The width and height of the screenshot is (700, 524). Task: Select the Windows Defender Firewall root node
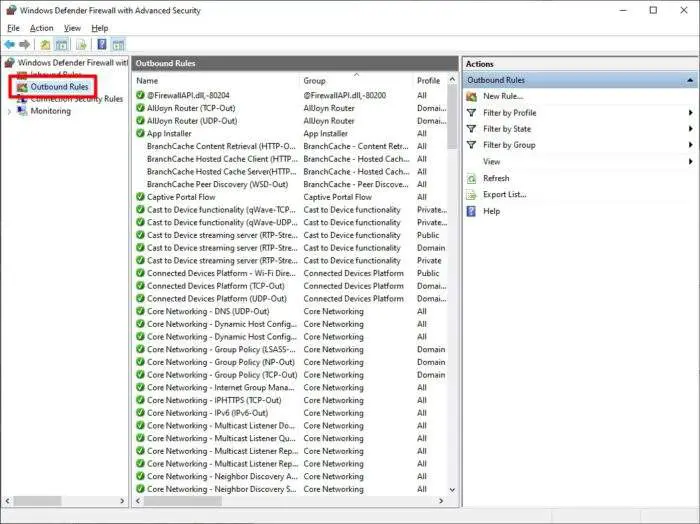73,62
